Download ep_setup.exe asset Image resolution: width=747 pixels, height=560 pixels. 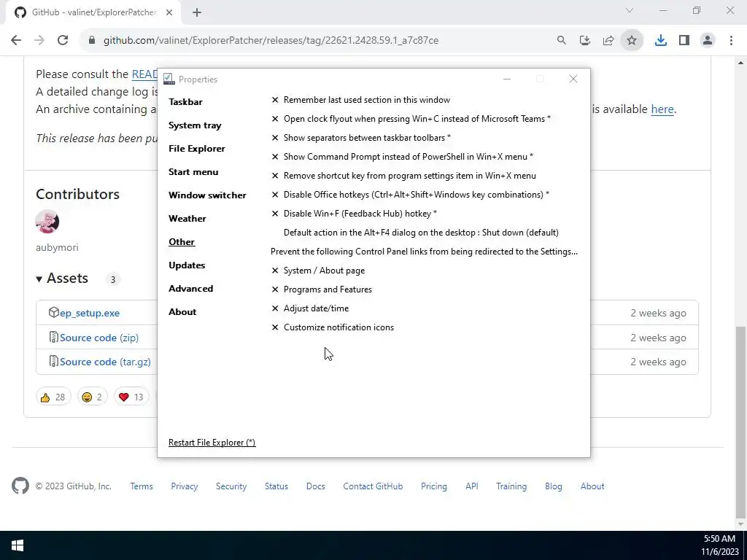[90, 313]
